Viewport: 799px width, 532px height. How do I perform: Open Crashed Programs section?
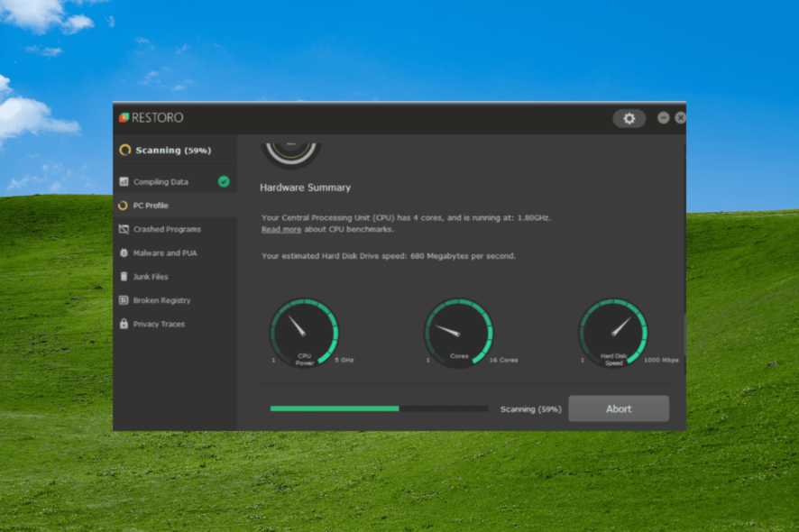coord(175,229)
